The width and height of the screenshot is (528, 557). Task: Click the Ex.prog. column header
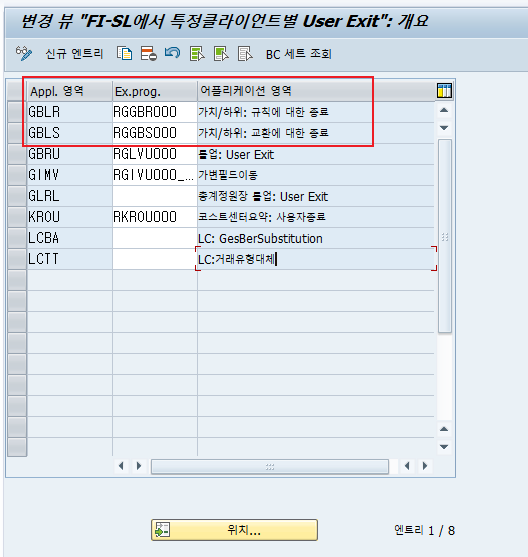155,91
